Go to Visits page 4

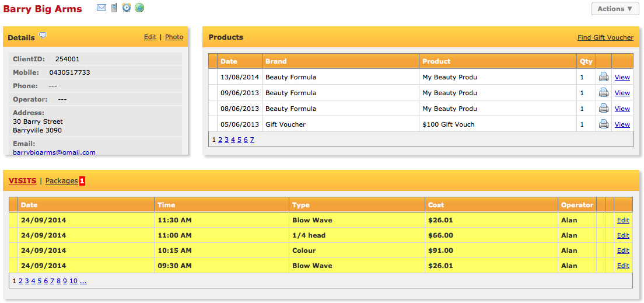(33, 281)
